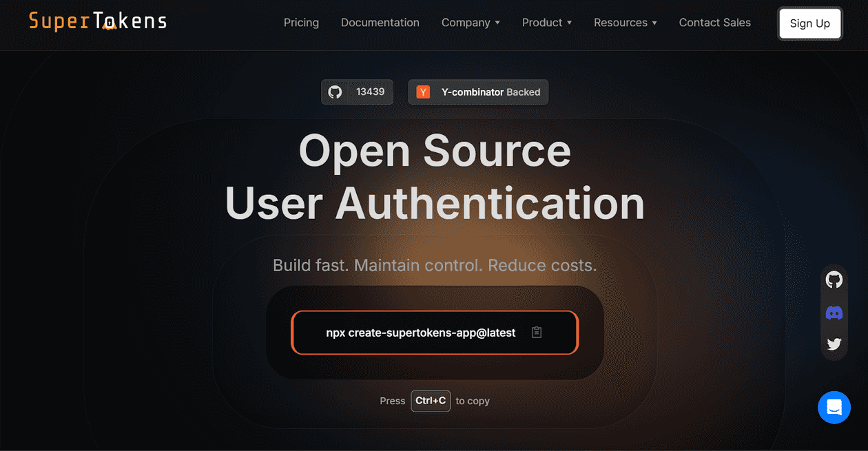This screenshot has width=868, height=451.
Task: Click the Y-combinator Backed label
Action: [x=490, y=92]
